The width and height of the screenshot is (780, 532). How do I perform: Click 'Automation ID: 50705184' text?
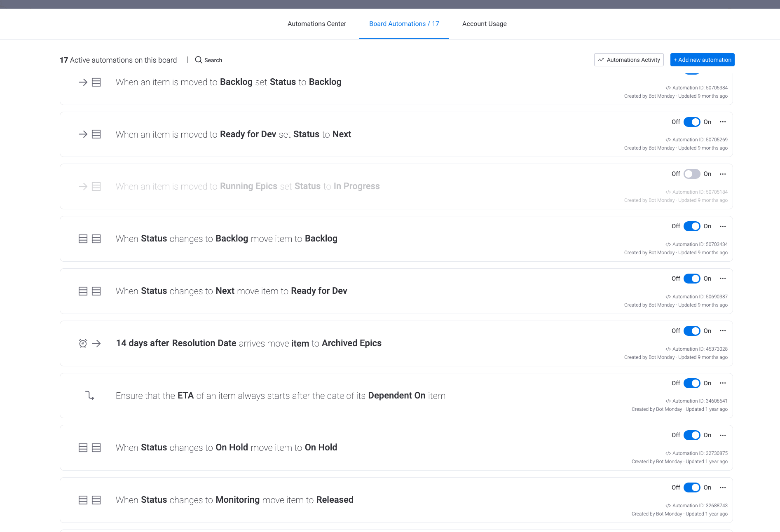tap(700, 192)
